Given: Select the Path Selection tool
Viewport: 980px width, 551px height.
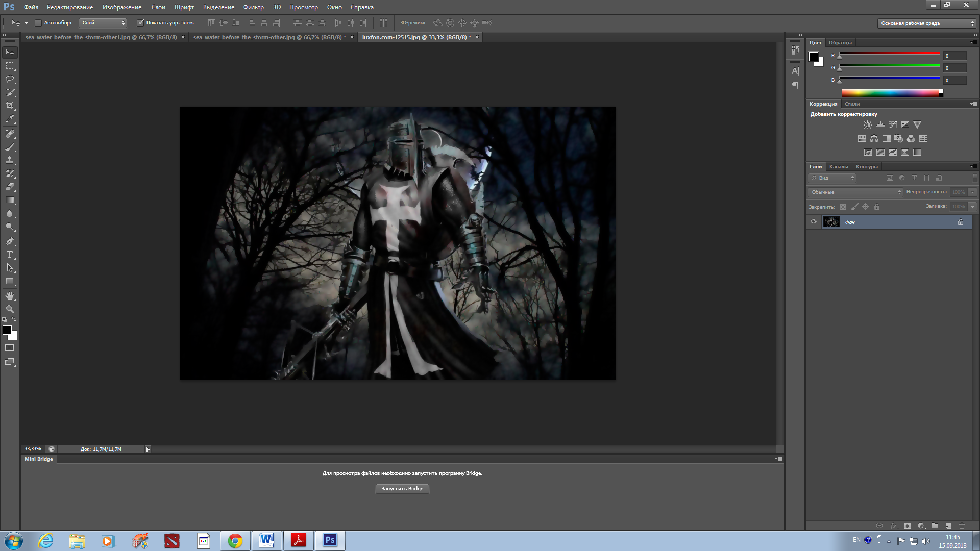Looking at the screenshot, I should coord(10,268).
